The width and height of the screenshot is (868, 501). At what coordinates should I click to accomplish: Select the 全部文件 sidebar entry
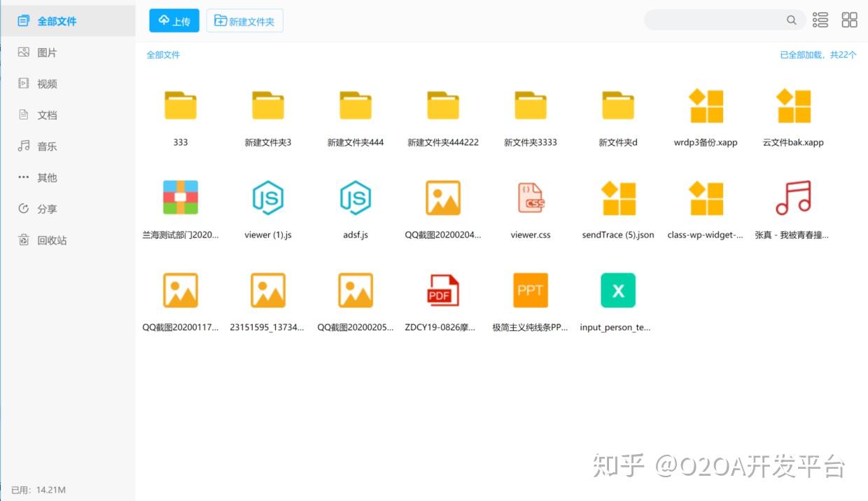point(55,20)
